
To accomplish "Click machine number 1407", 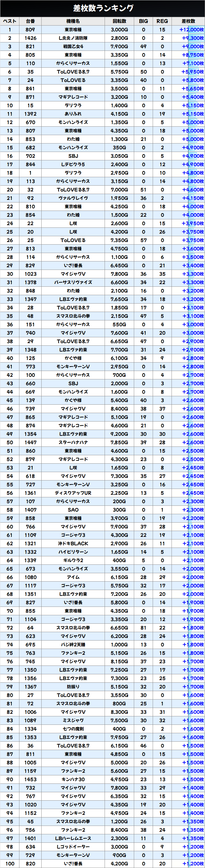I will pyautogui.click(x=30, y=510).
